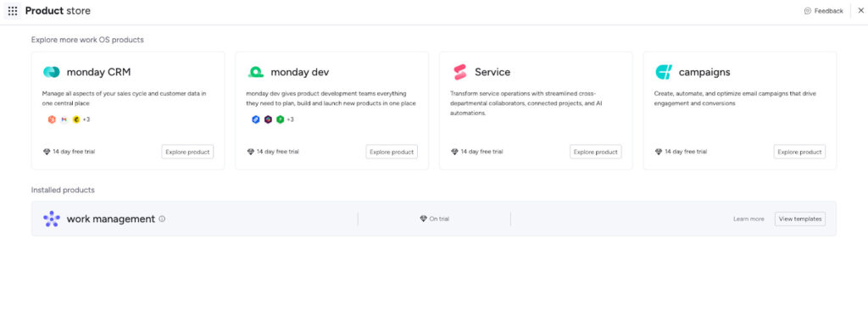
Task: Click 14 day free trial text in campaigns card
Action: (686, 152)
